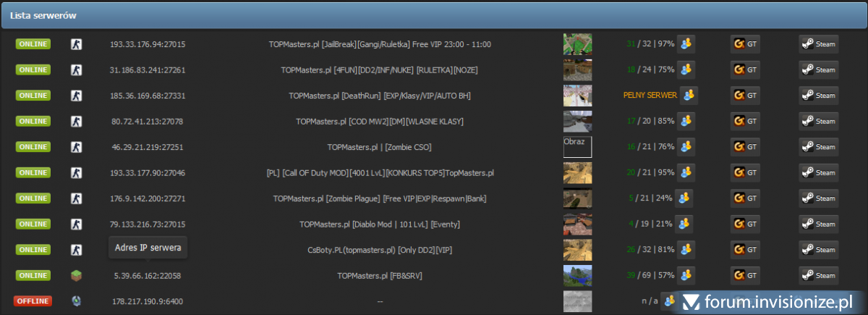Connect via Steam to the JailBreak server

coord(818,44)
